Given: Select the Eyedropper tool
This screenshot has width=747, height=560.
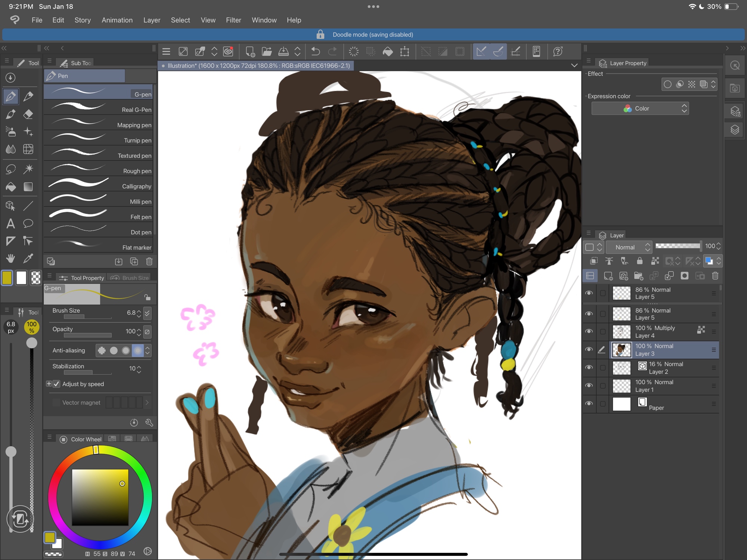Looking at the screenshot, I should 28,258.
